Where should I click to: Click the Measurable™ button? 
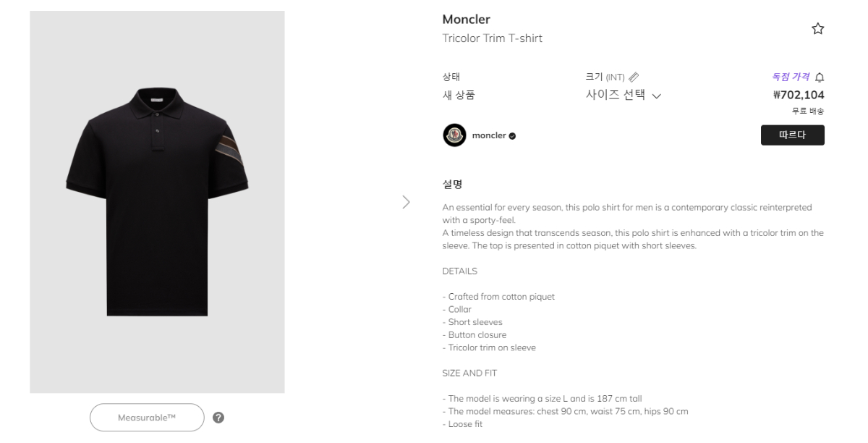[x=147, y=418]
